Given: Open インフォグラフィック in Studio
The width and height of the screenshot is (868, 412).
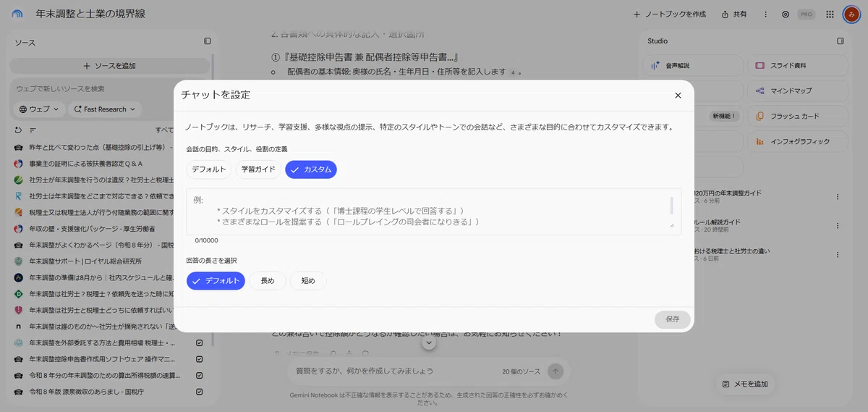Looking at the screenshot, I should click(798, 141).
